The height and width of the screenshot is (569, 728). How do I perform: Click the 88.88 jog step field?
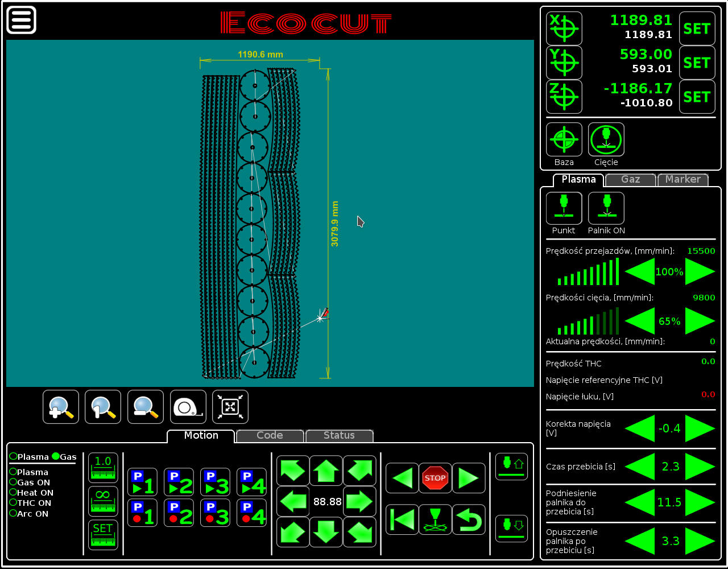pyautogui.click(x=326, y=501)
